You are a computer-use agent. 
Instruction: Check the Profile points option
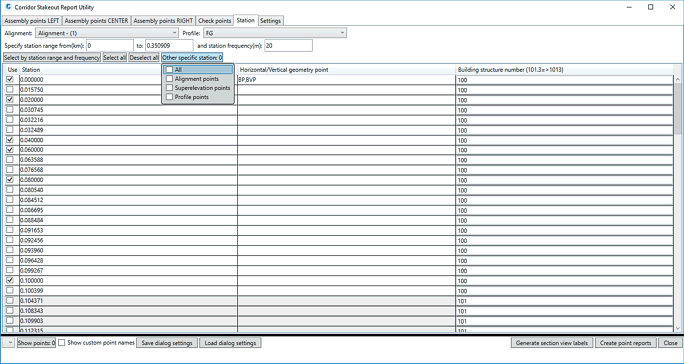(170, 97)
